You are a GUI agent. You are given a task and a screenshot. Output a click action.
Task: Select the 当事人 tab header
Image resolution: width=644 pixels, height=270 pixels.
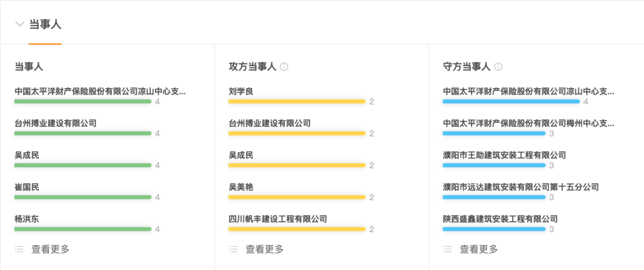[x=45, y=24]
